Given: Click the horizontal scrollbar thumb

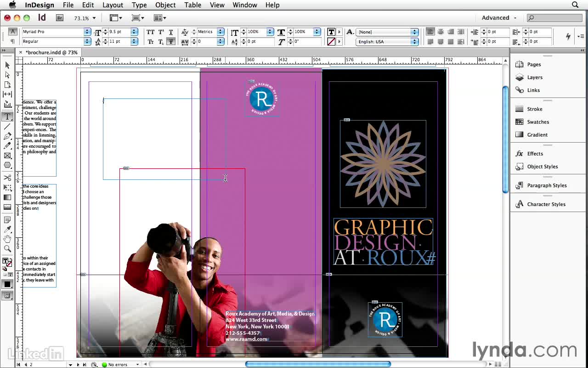Looking at the screenshot, I should pos(318,364).
